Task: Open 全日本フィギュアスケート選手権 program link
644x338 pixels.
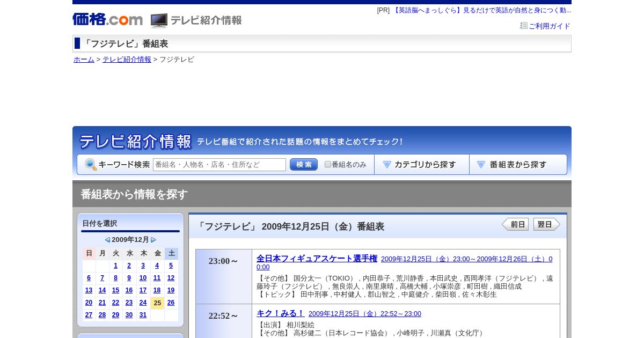Action: (317, 259)
